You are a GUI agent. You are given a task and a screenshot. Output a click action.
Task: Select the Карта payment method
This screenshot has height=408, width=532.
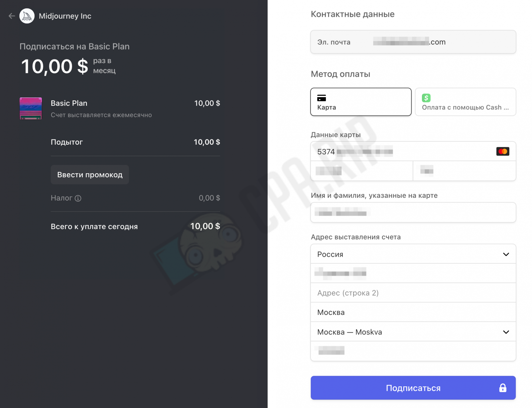(x=360, y=102)
